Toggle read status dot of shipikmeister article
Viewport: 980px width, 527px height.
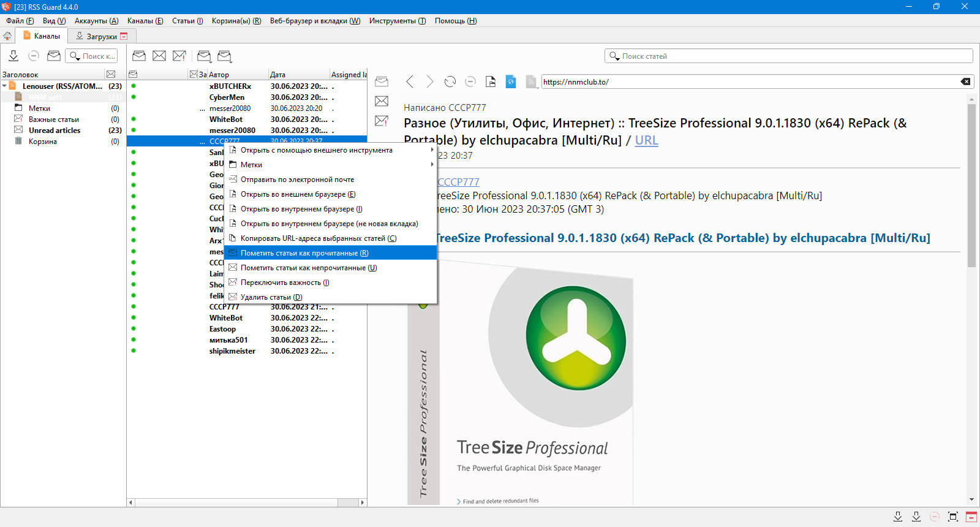click(134, 351)
